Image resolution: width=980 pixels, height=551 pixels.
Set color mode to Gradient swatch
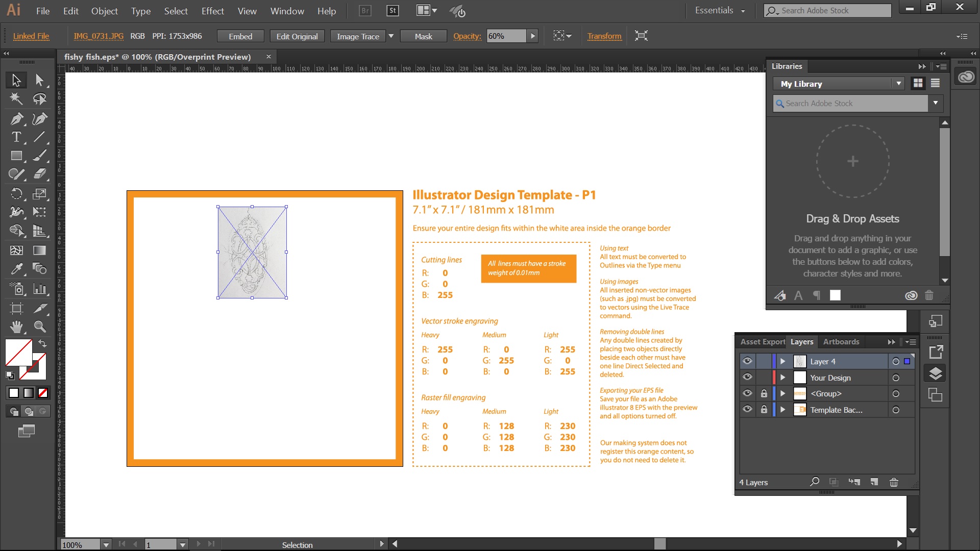(x=29, y=393)
